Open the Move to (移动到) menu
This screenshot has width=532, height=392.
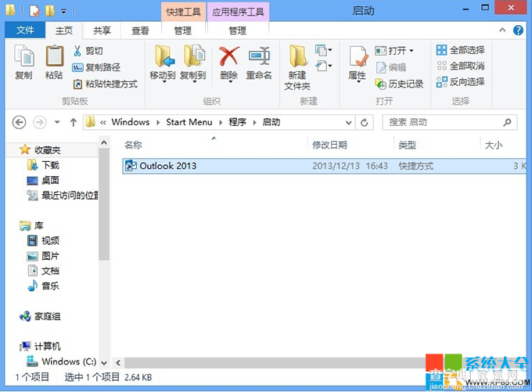pyautogui.click(x=163, y=63)
